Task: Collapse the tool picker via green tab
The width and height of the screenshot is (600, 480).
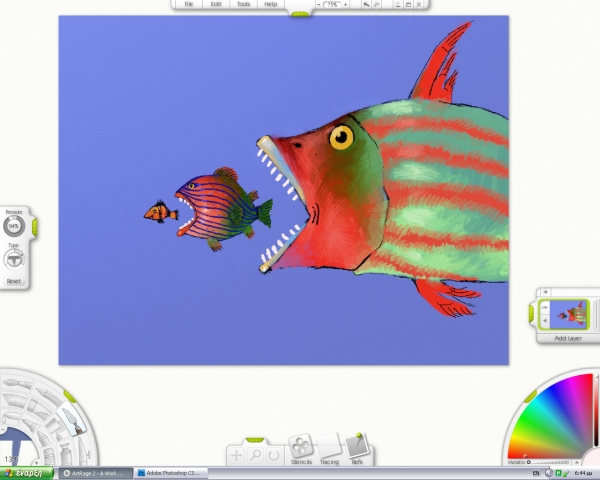Action: click(x=70, y=397)
